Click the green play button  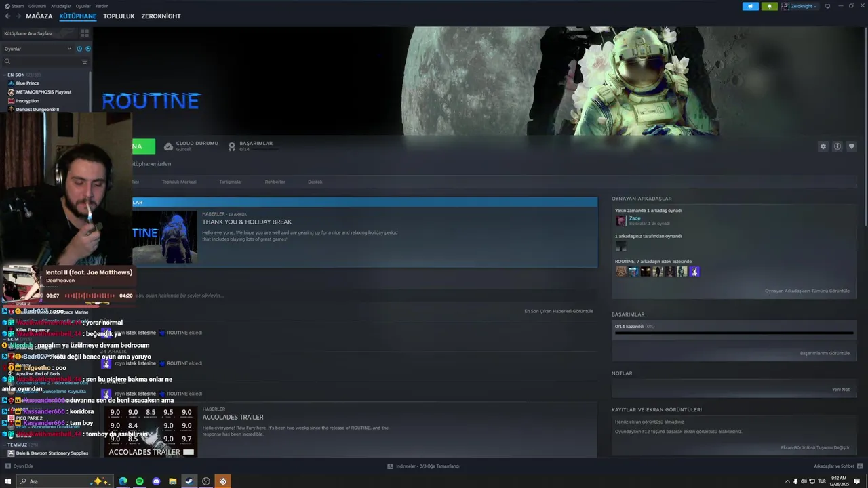click(x=143, y=146)
